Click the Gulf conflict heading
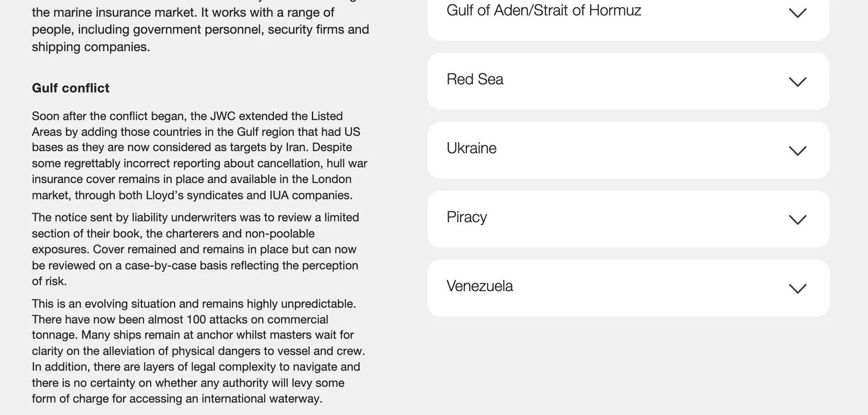This screenshot has width=868, height=415. (x=71, y=88)
